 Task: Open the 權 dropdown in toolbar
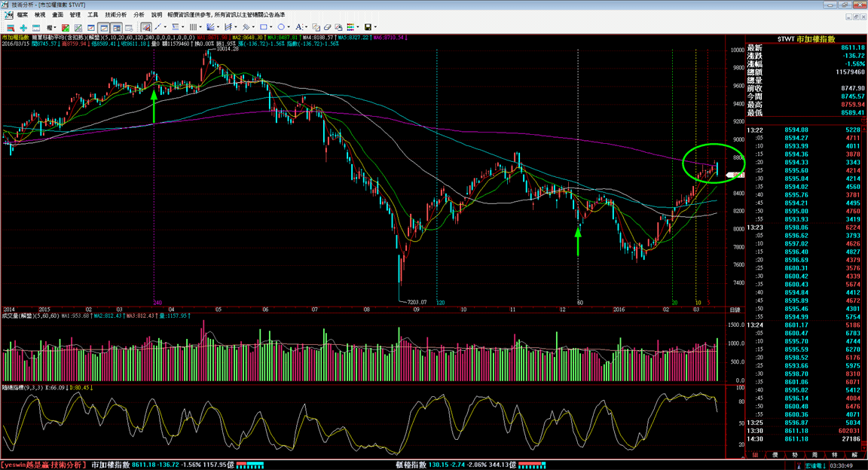tap(51, 27)
